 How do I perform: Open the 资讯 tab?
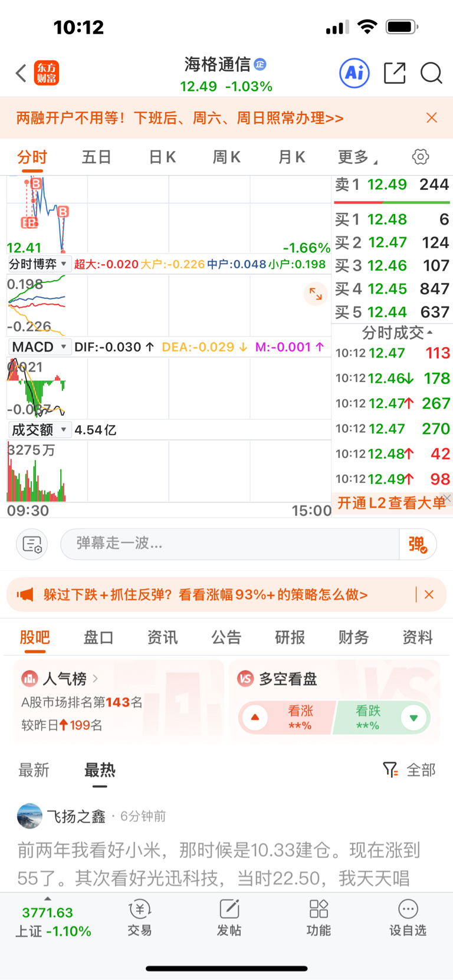162,637
